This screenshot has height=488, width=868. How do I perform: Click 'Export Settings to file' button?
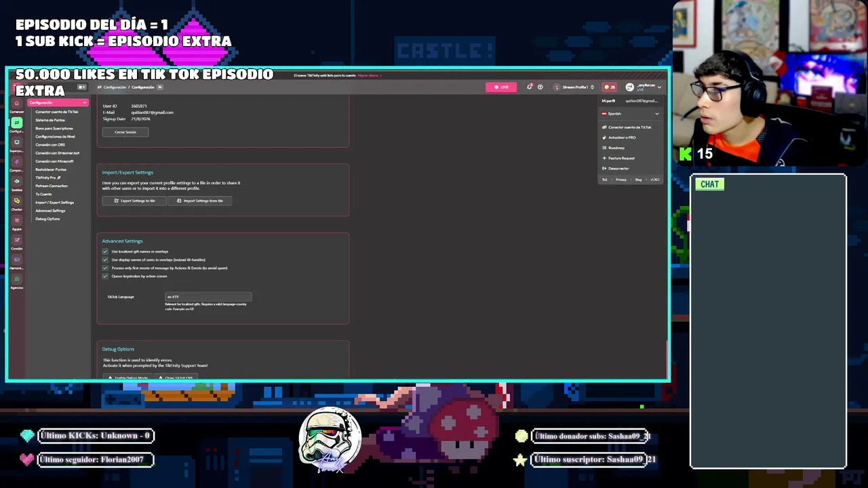tap(134, 201)
